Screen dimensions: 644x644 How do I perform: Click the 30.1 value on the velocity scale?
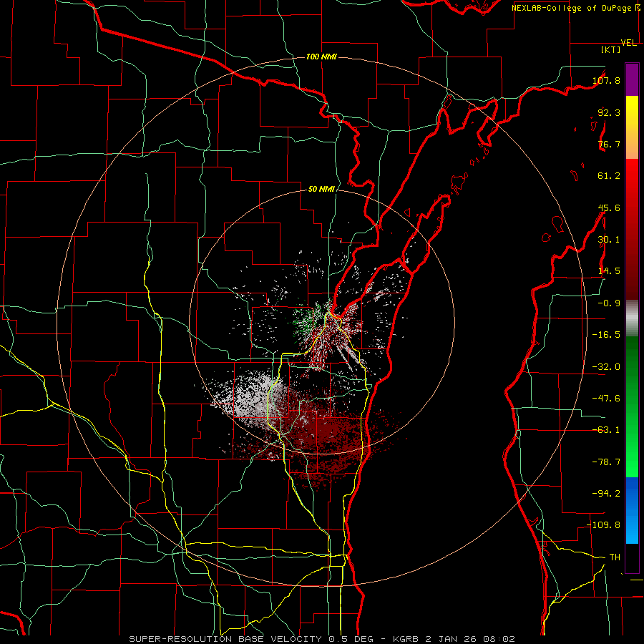tap(609, 240)
